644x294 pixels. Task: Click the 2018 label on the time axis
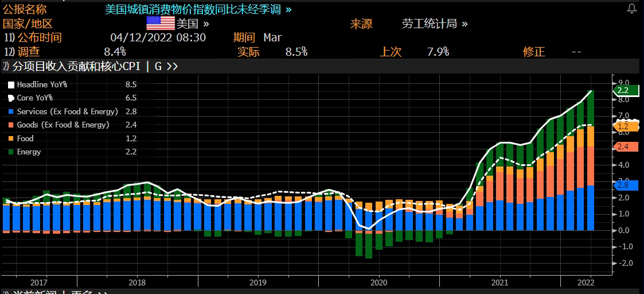click(x=137, y=283)
